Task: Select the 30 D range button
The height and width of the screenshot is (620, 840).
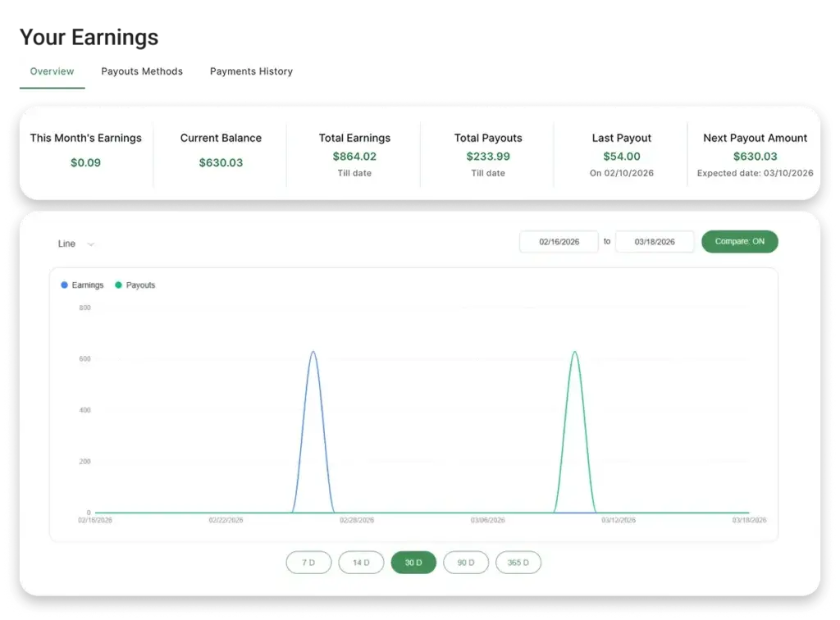Action: [413, 563]
